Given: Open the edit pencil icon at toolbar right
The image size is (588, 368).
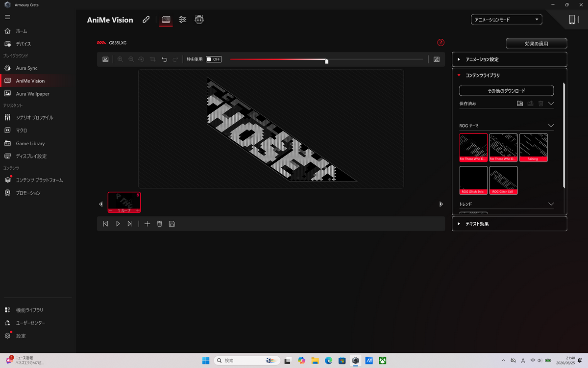Looking at the screenshot, I should [x=437, y=59].
